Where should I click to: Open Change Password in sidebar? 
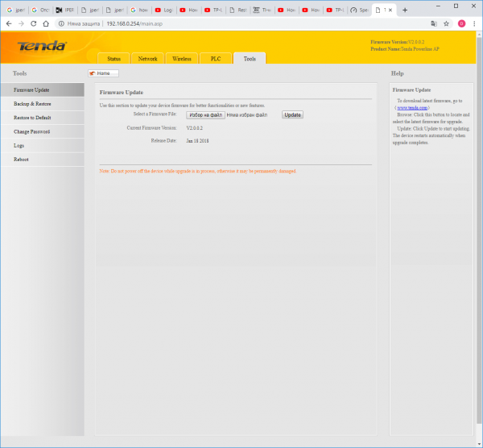click(42, 131)
